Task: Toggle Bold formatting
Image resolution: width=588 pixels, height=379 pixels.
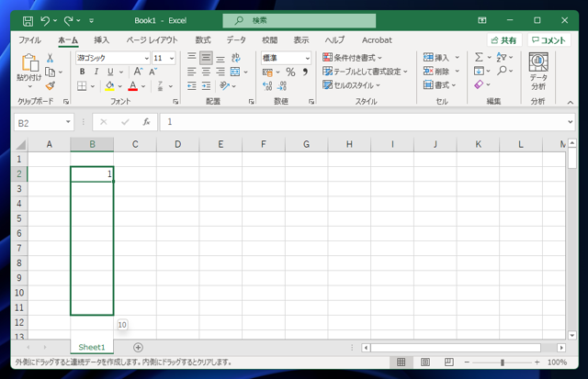Action: coord(82,72)
